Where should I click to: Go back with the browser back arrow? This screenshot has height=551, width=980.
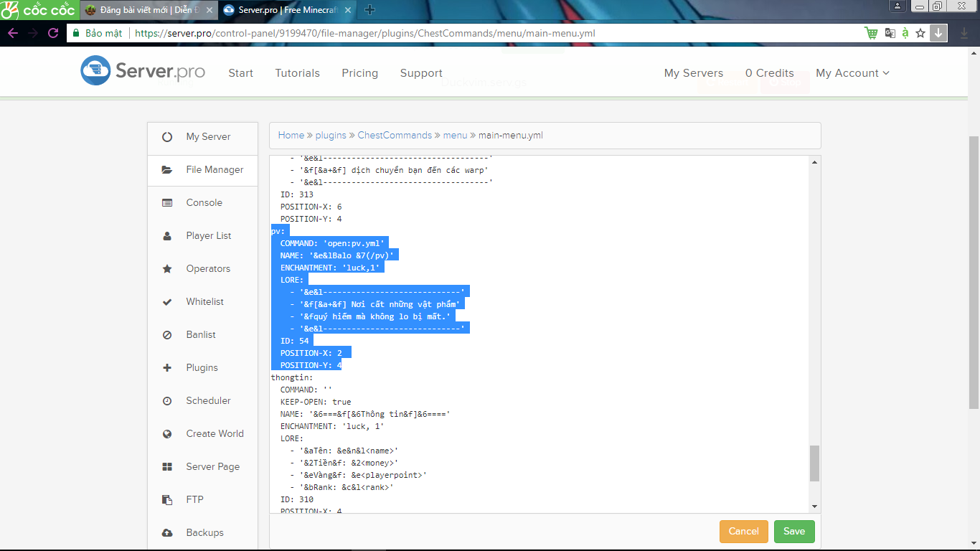pos(13,33)
